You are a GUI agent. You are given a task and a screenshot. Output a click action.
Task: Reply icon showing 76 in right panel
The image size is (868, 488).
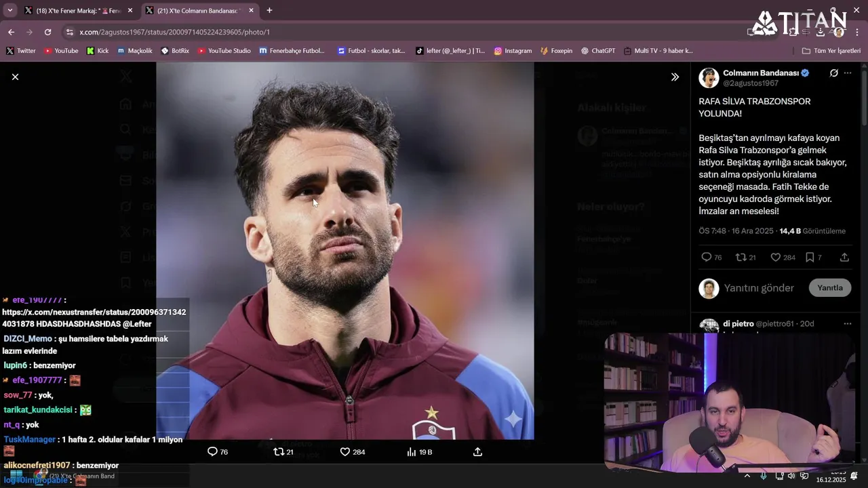coord(711,258)
